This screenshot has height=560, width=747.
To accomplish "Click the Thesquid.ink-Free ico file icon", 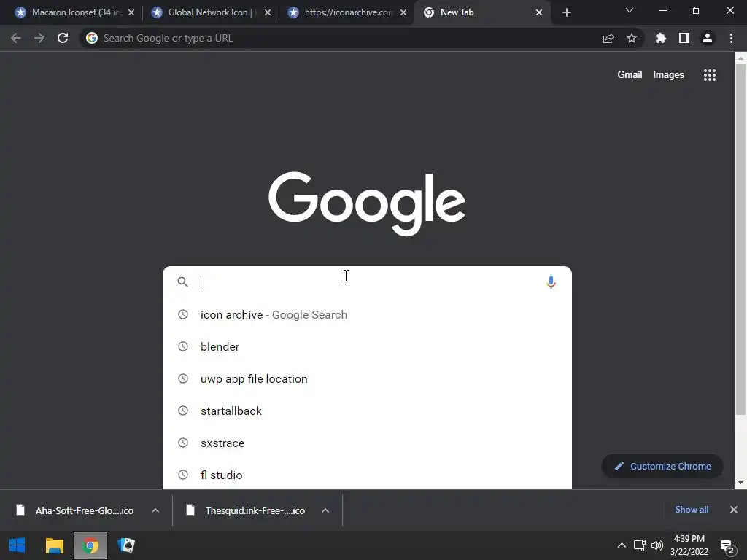I will tap(190, 510).
